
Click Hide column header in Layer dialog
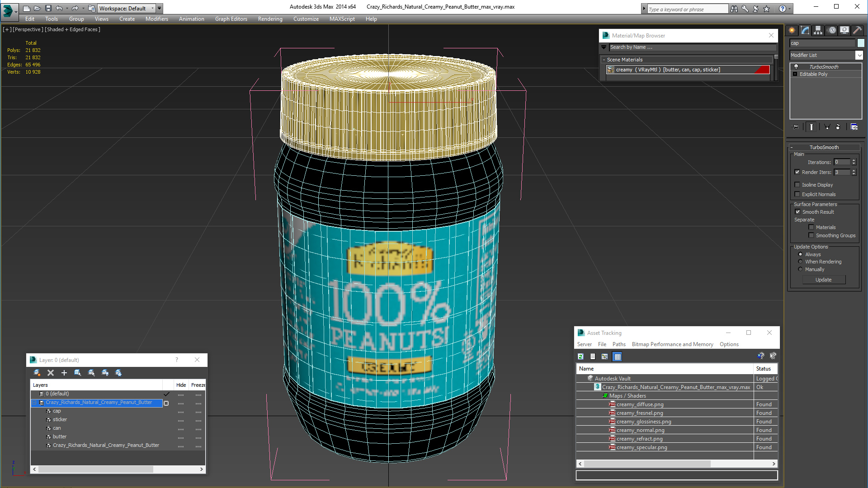tap(181, 385)
